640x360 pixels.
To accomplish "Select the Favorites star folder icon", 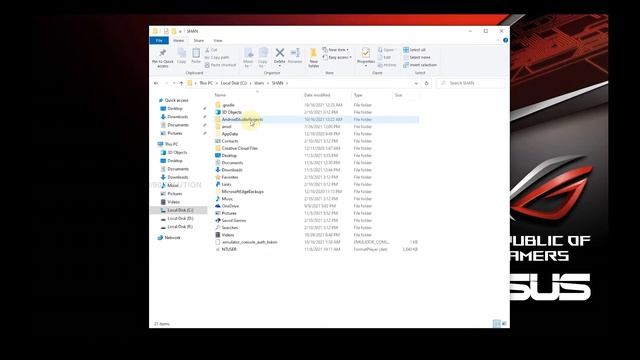I will (218, 177).
